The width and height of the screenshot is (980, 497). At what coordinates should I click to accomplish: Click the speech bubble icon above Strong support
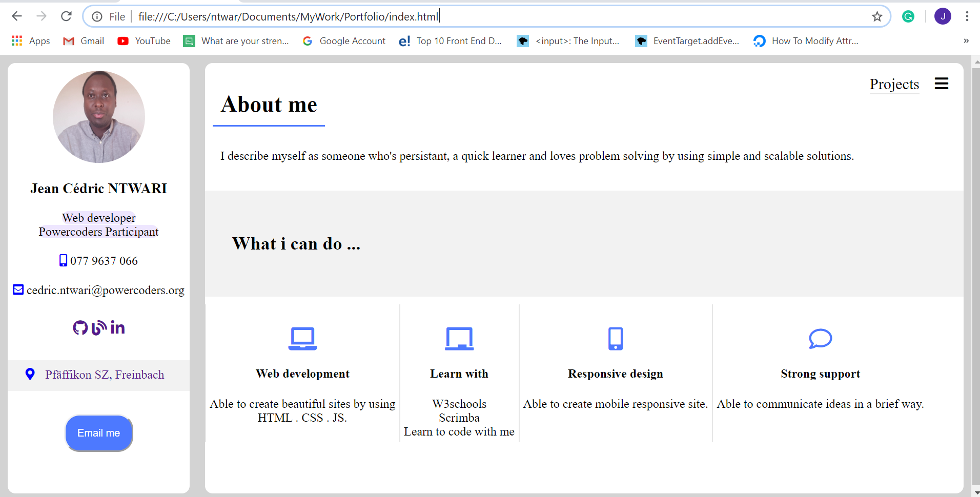820,339
